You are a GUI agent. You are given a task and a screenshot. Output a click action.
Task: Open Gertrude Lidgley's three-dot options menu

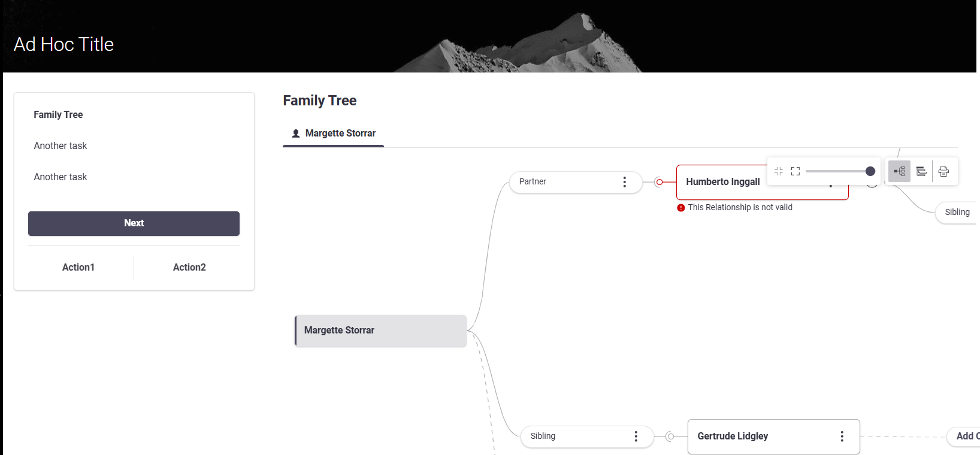click(x=842, y=436)
